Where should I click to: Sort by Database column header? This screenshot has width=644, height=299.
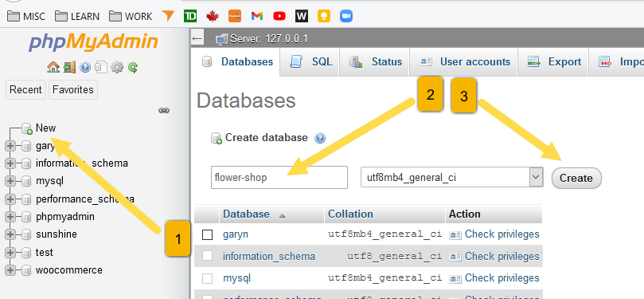(247, 214)
